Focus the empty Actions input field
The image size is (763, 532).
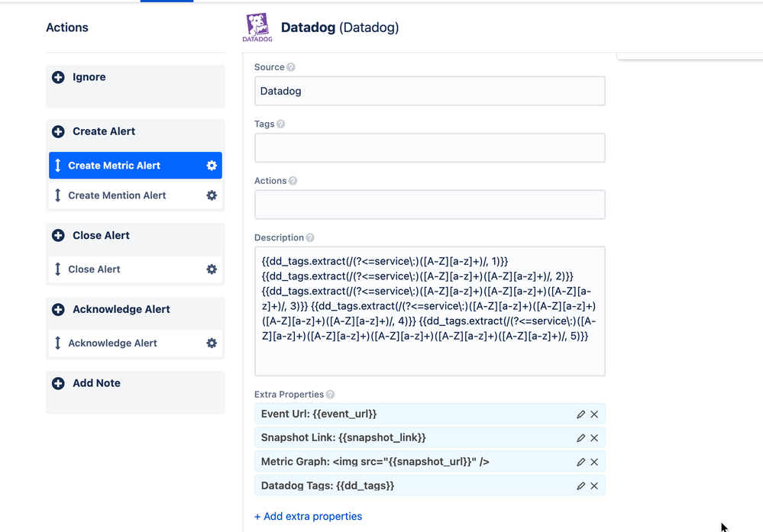click(x=430, y=205)
